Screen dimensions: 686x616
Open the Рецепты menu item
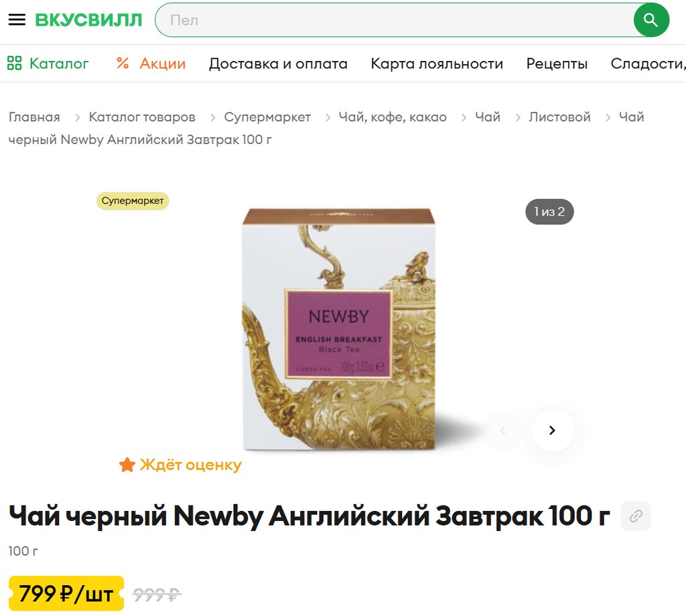[557, 64]
